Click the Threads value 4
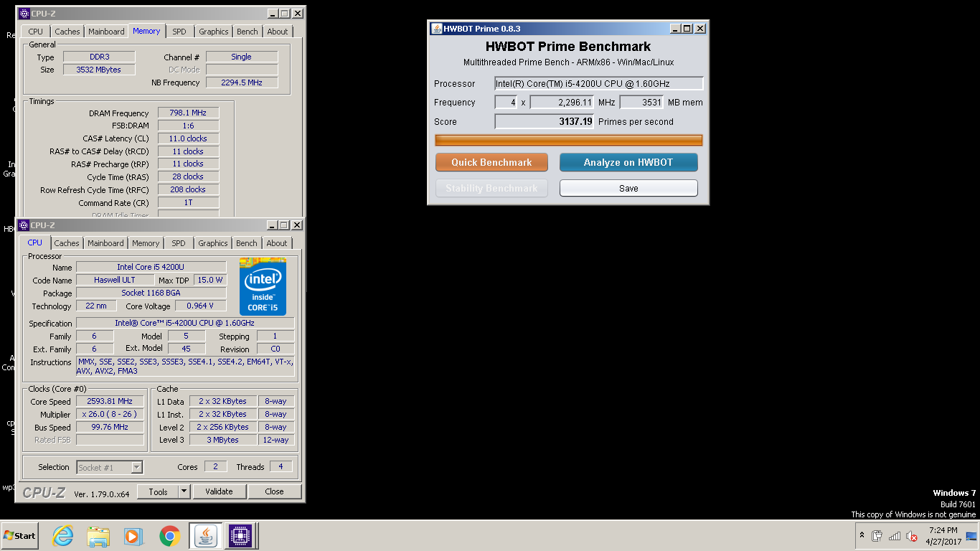 pyautogui.click(x=281, y=466)
